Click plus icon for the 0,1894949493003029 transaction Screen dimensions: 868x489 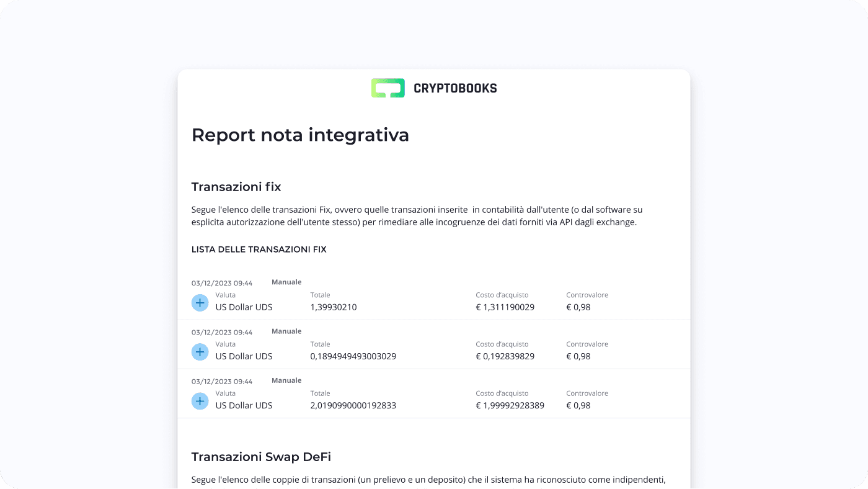pyautogui.click(x=200, y=352)
